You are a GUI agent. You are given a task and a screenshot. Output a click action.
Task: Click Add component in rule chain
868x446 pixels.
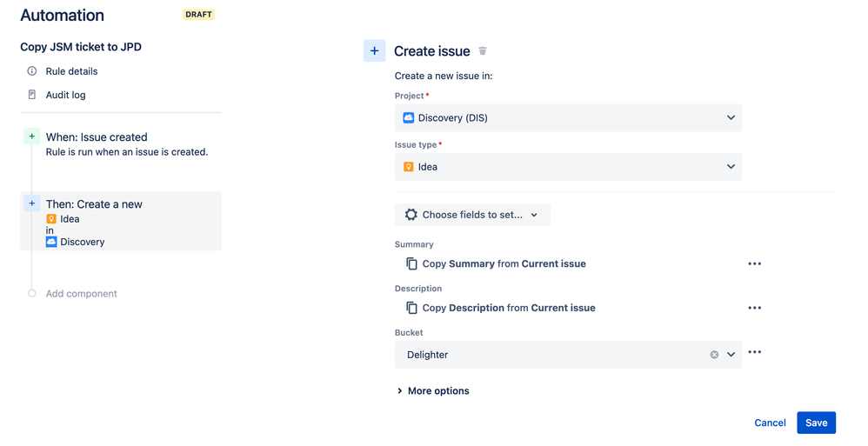[81, 294]
